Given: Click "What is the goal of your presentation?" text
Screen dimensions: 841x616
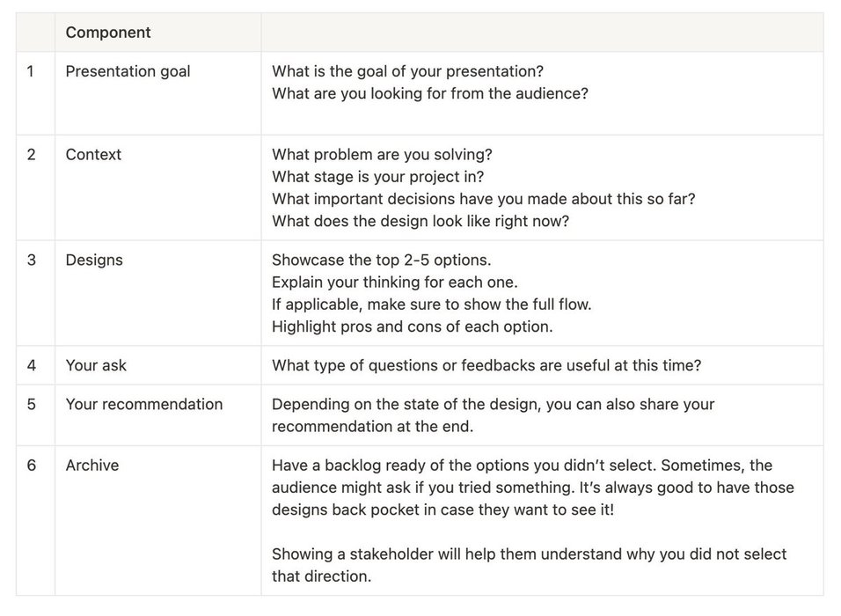Looking at the screenshot, I should [x=407, y=71].
